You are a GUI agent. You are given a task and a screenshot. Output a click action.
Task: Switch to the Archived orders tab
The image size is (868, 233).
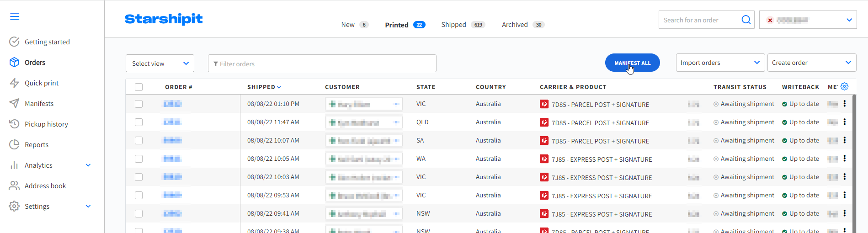523,25
